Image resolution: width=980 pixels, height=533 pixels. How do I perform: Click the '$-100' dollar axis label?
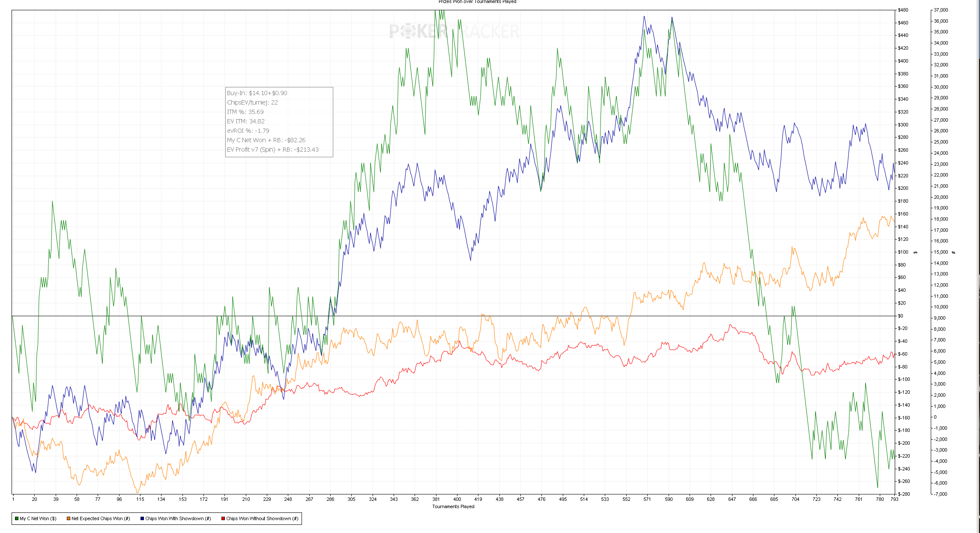click(x=904, y=379)
